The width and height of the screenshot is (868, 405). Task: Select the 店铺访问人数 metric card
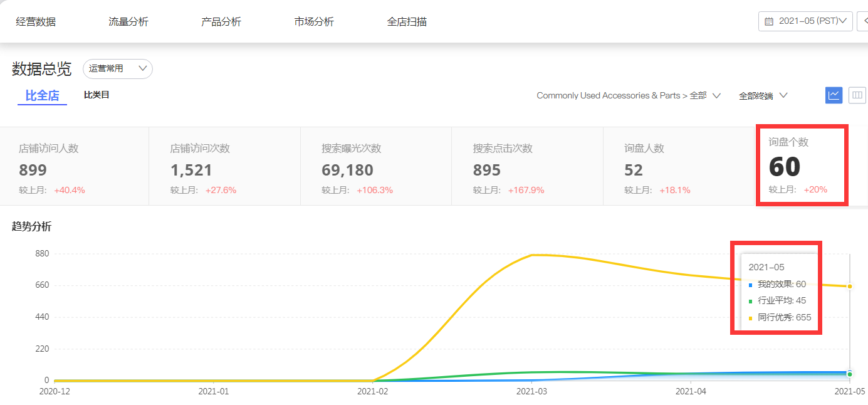pyautogui.click(x=75, y=167)
